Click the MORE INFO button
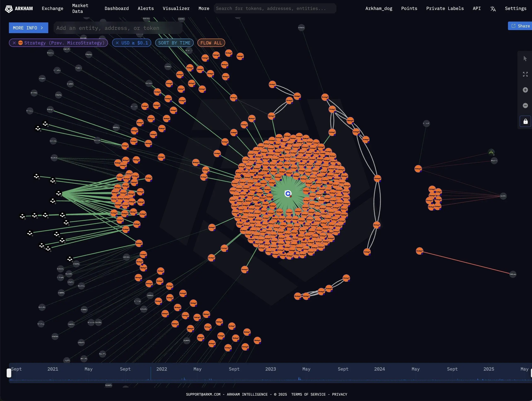Viewport: 532px width, 401px height. point(28,28)
